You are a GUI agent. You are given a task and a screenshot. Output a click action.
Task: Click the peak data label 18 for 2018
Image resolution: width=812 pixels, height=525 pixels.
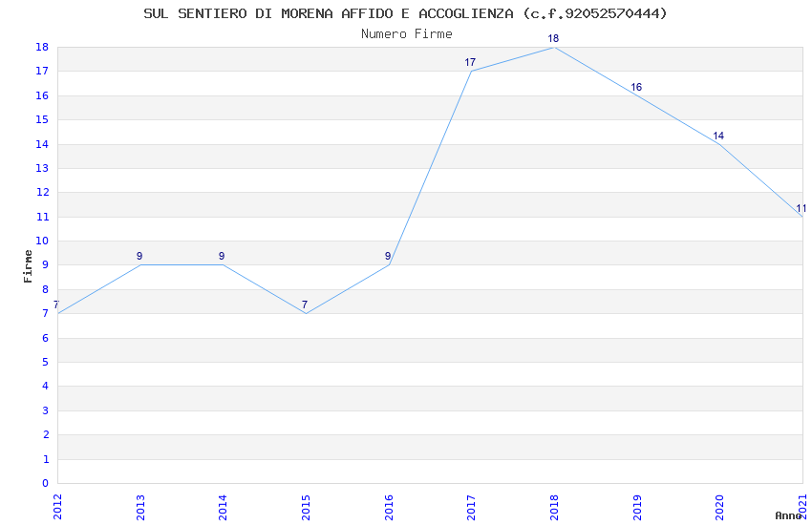pos(553,38)
